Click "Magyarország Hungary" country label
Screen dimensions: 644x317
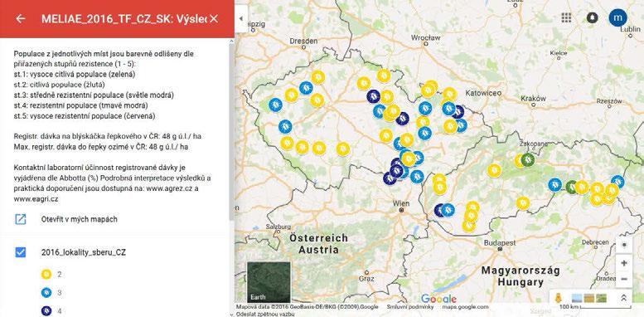(521, 276)
